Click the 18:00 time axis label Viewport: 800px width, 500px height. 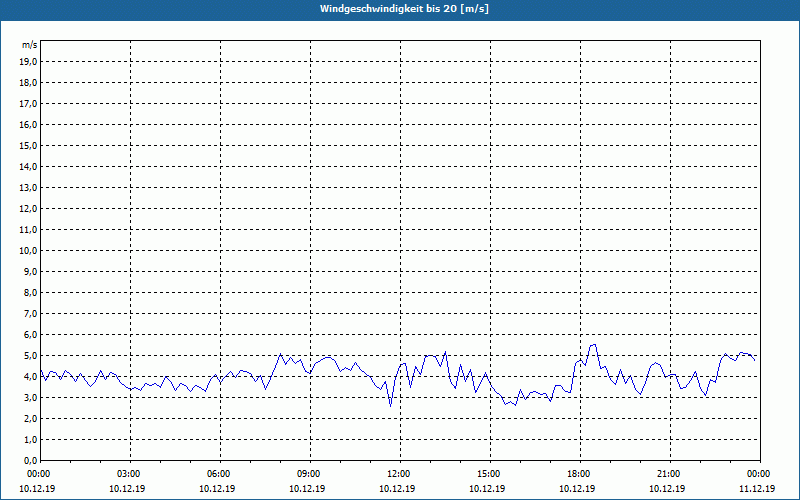tap(581, 474)
